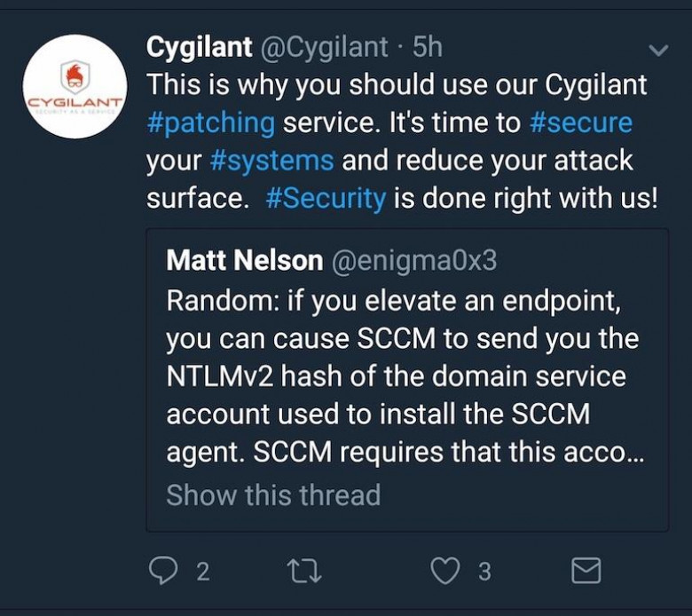Open the quoted tweet text body

point(405,375)
